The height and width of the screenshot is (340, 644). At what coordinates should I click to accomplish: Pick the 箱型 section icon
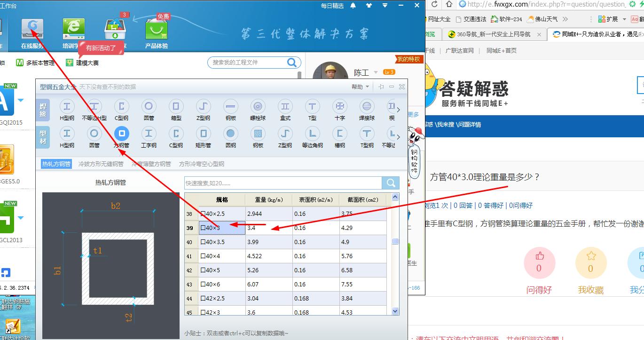coord(176,106)
